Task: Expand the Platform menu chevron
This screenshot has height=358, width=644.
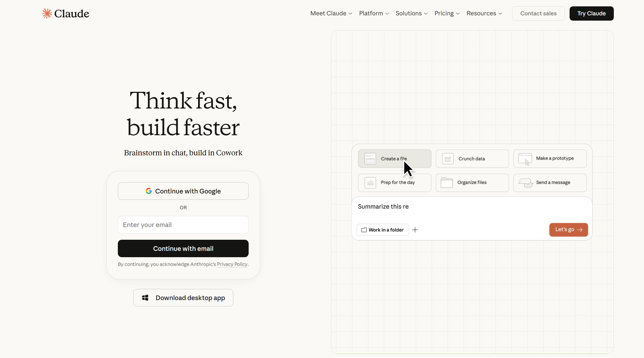Action: pyautogui.click(x=387, y=13)
